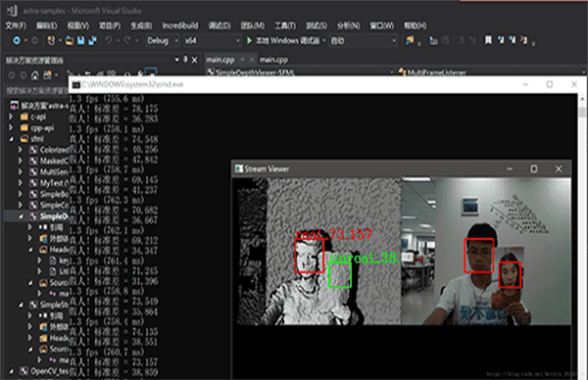Click the undo arrow icon
Viewport: 588px width, 380px height.
click(109, 40)
